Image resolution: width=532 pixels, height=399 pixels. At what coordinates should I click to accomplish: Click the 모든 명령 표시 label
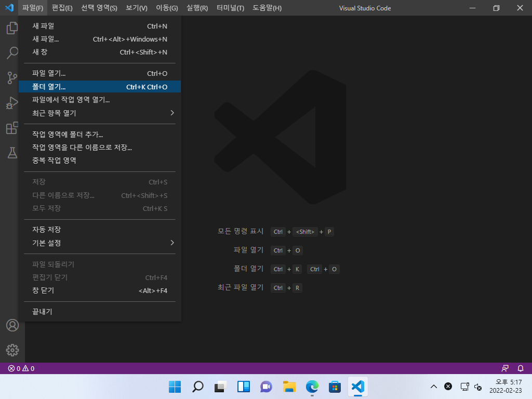coord(240,231)
